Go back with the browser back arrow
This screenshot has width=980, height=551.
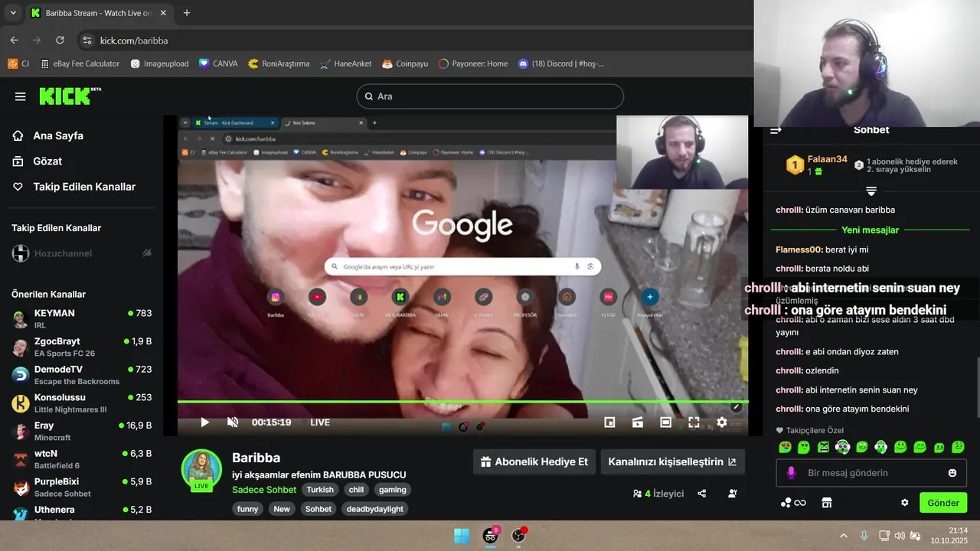[14, 40]
